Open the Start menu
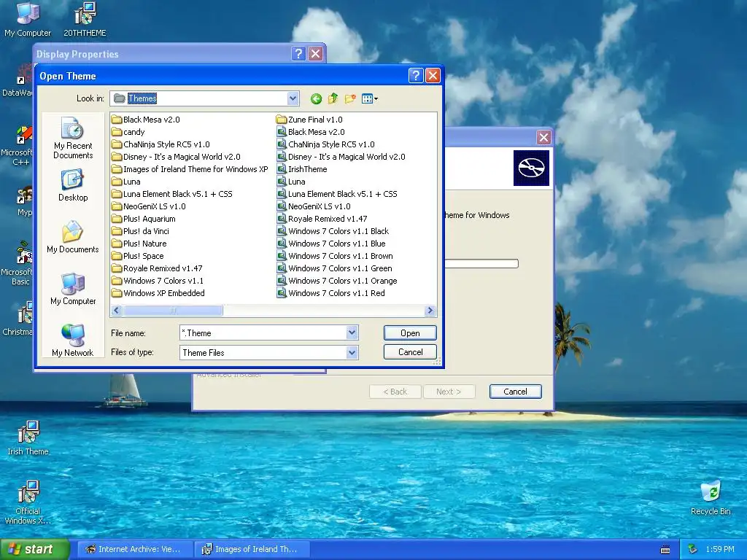This screenshot has height=560, width=747. point(34,549)
